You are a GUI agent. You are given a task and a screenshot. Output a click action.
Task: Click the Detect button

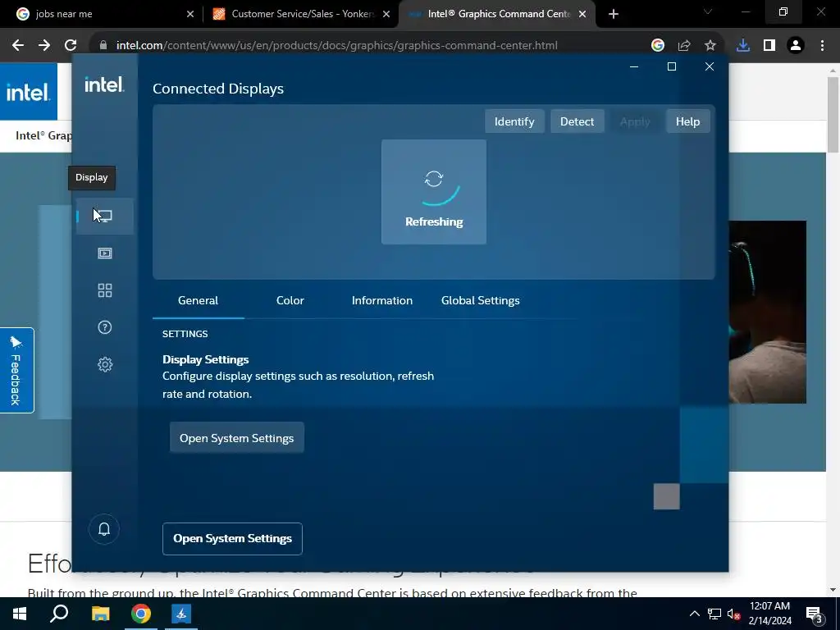coord(577,121)
